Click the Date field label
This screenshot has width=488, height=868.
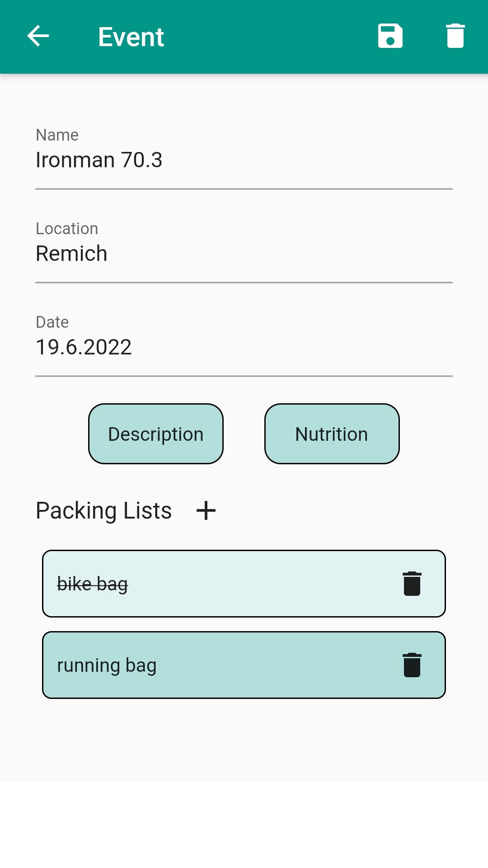pyautogui.click(x=52, y=322)
